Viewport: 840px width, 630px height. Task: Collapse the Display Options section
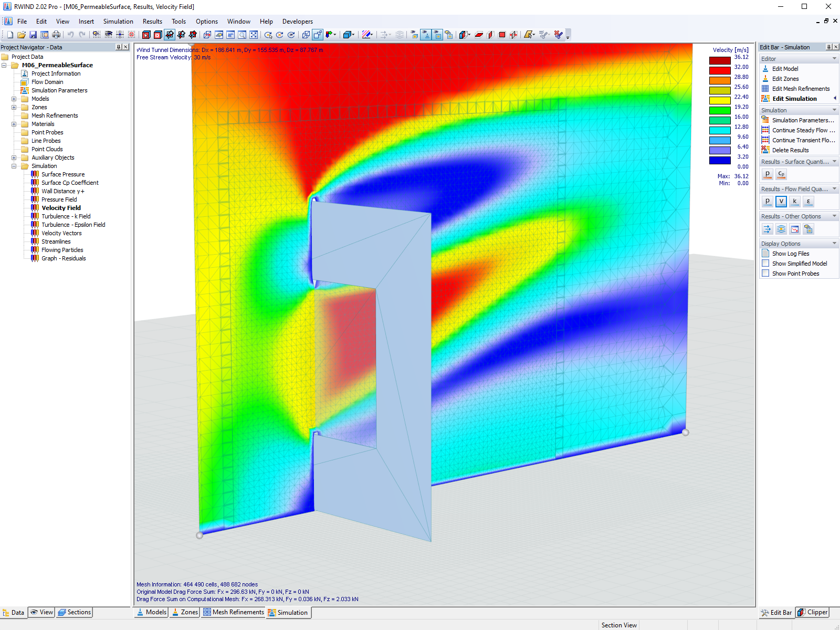coord(835,243)
